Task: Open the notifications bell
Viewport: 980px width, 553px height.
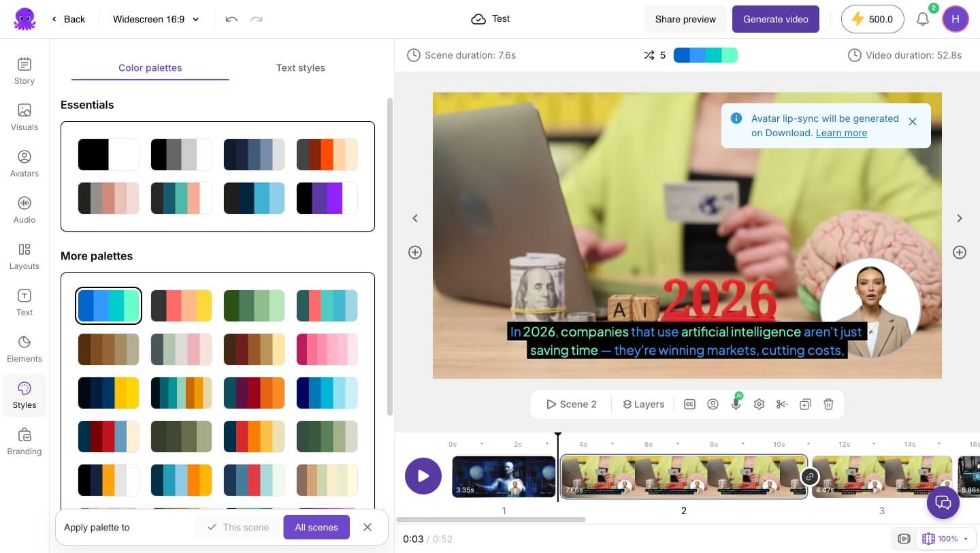Action: click(923, 19)
